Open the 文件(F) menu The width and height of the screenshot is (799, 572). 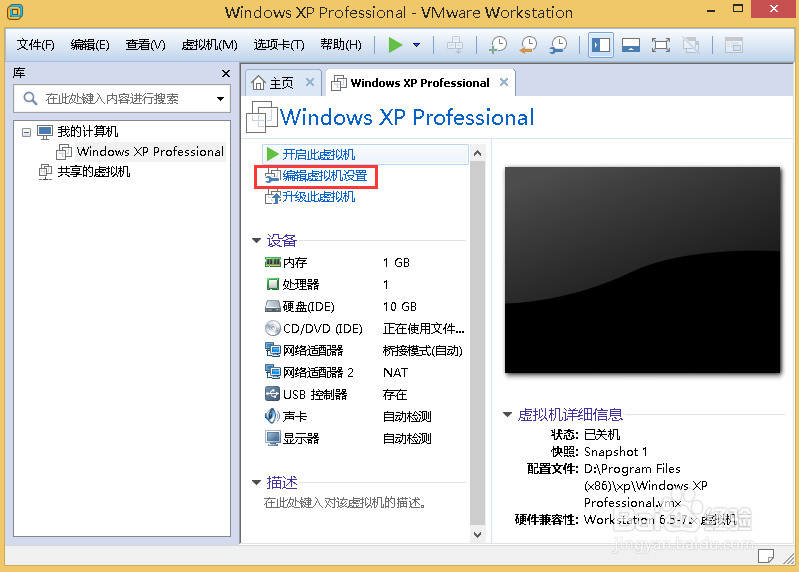35,45
